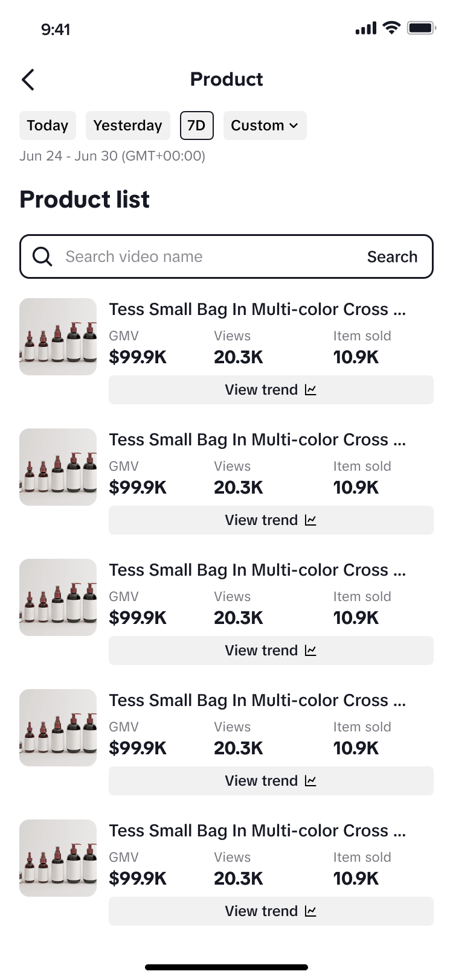This screenshot has width=453, height=980.
Task: Switch to the 7D date range
Action: [x=196, y=126]
